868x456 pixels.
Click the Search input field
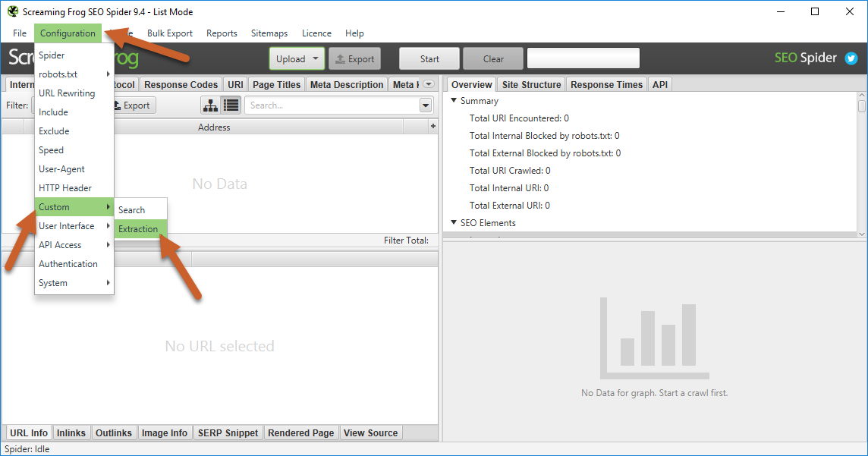click(331, 105)
